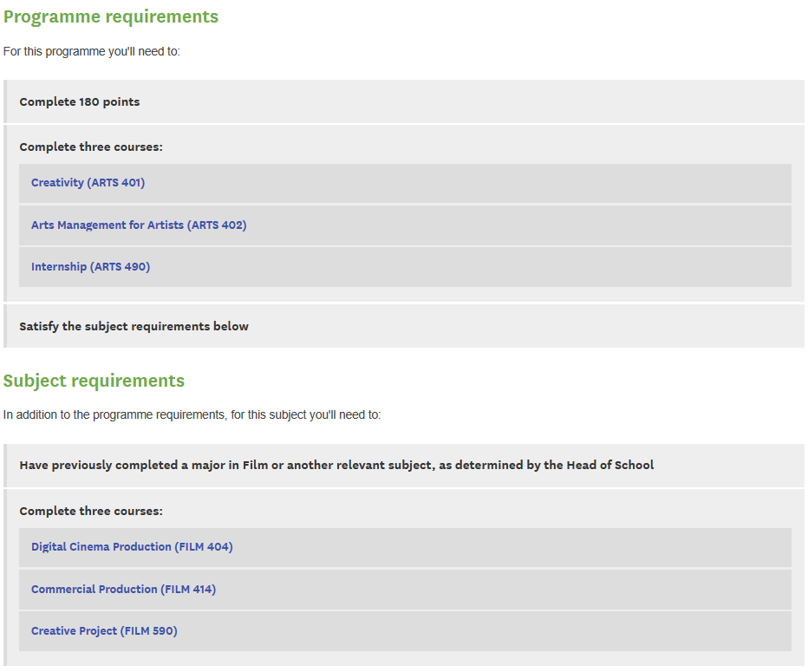
Task: Open Digital Cinema Production (FILM 404)
Action: click(132, 547)
